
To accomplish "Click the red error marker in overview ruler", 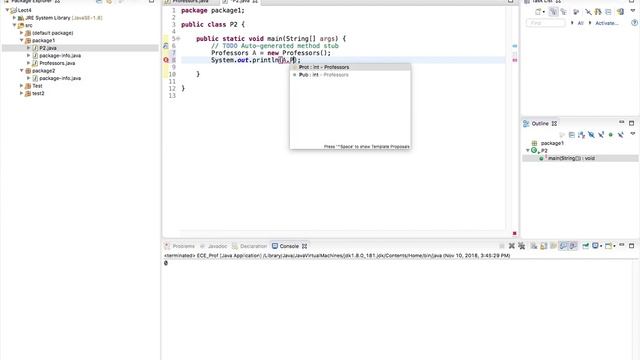I will 515,60.
